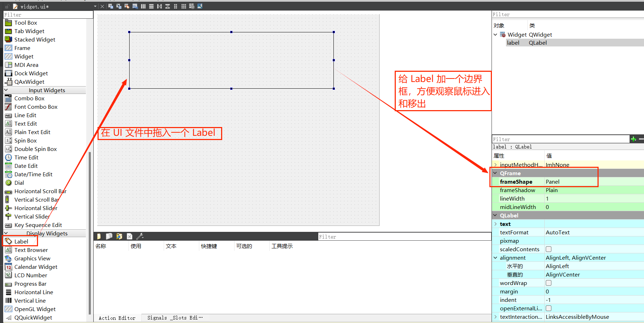Click the Adjust Size icon
Viewport: 644px width, 323px height.
(200, 6)
